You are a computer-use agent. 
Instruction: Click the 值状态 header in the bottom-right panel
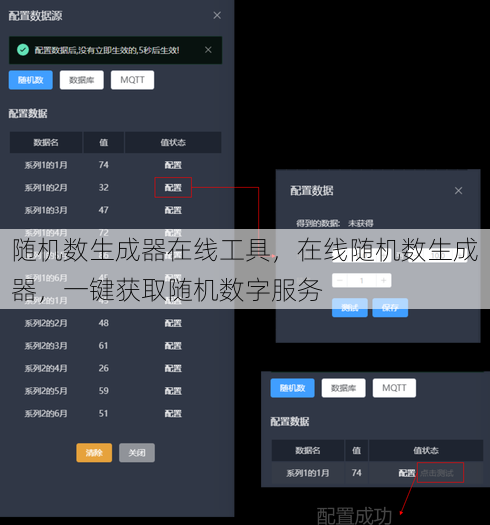(x=426, y=451)
